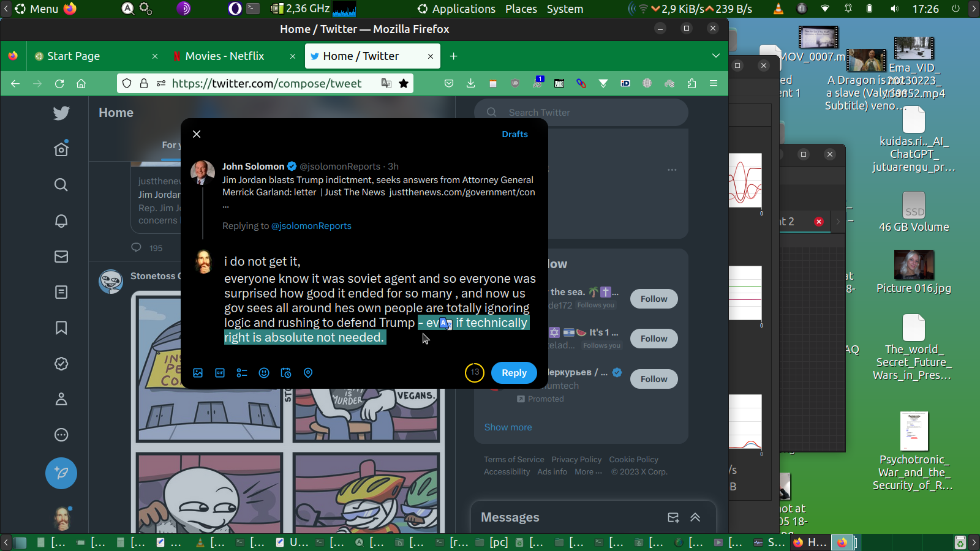This screenshot has width=980, height=551.
Task: Open Cookie Policy link
Action: coord(633,460)
